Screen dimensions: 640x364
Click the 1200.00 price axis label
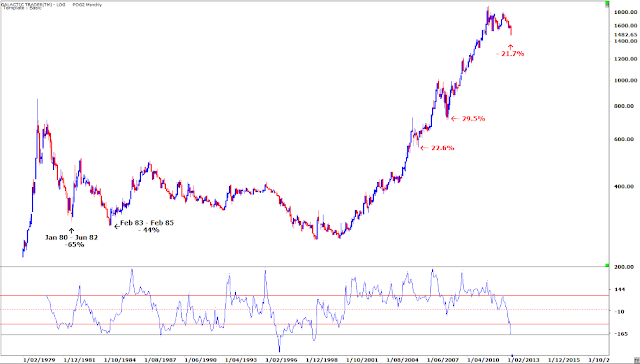pyautogui.click(x=625, y=59)
